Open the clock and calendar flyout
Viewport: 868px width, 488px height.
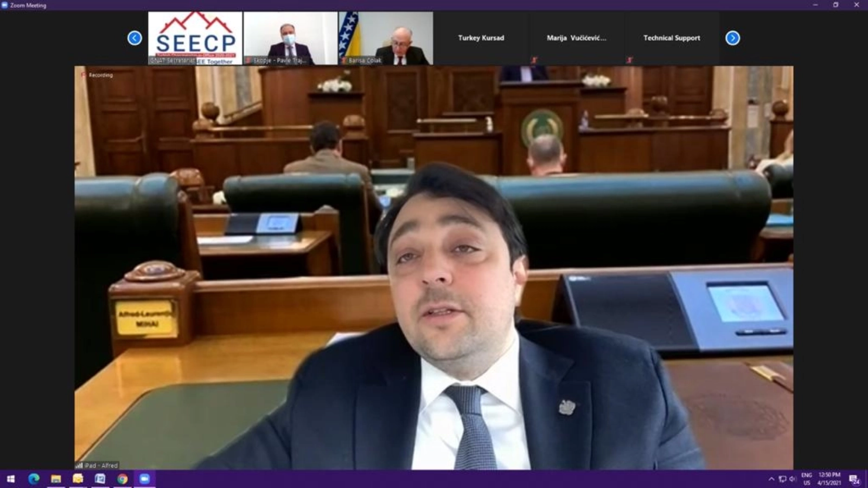pos(829,479)
